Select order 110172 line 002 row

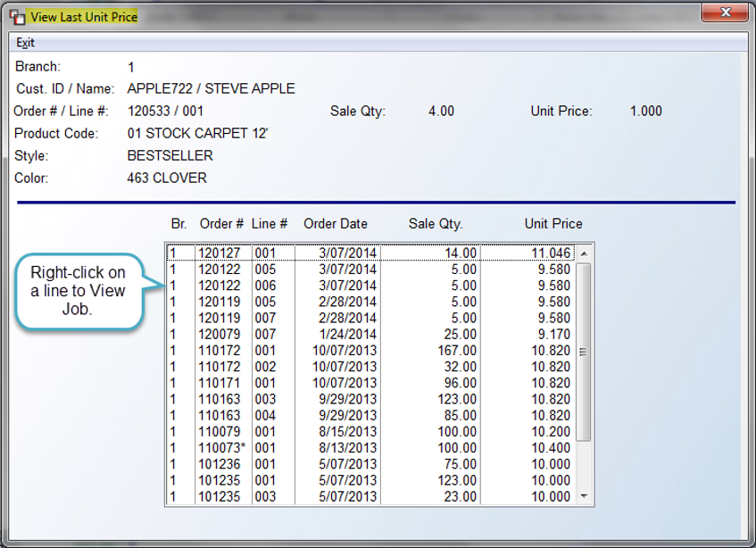tap(370, 367)
